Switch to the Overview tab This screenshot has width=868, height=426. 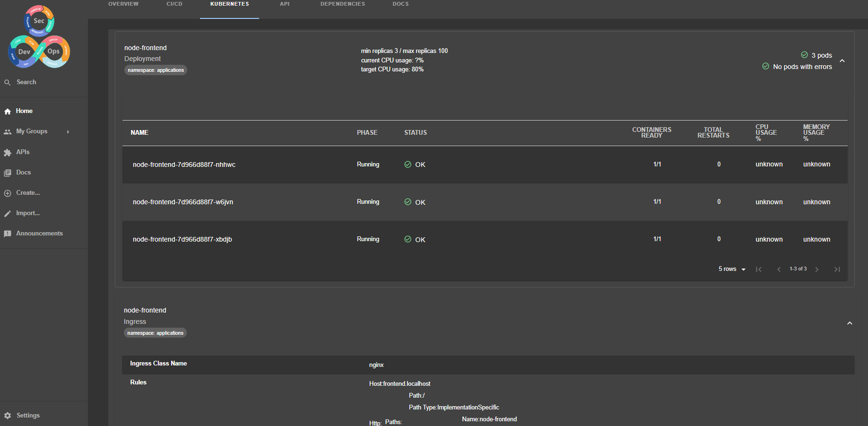123,4
